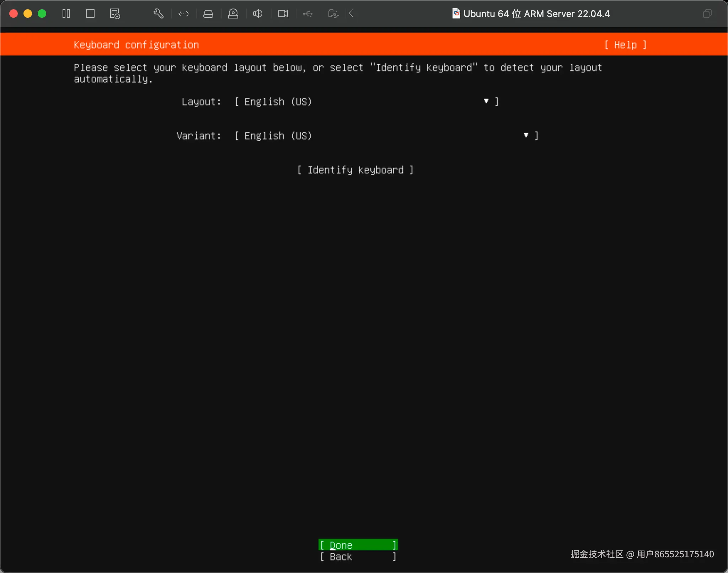Click the network adapter icon
728x573 pixels.
point(184,14)
